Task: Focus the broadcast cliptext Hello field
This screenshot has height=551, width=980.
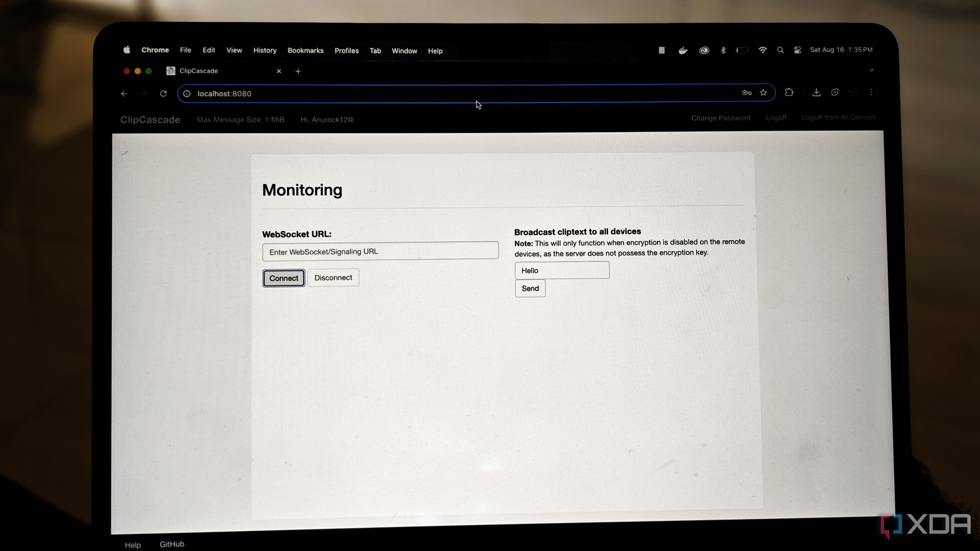Action: [562, 270]
